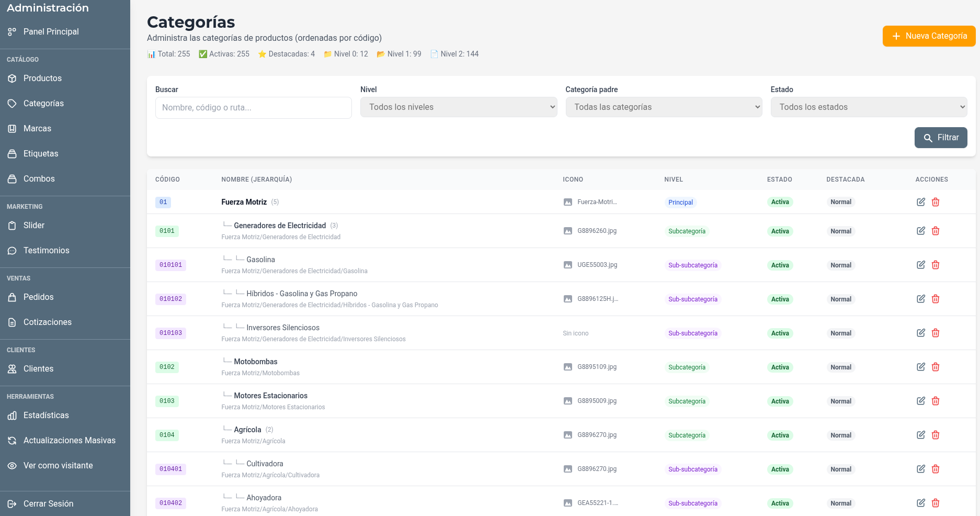Viewport: 980px width, 516px height.
Task: Navigate to Pedidos section
Action: 38,297
